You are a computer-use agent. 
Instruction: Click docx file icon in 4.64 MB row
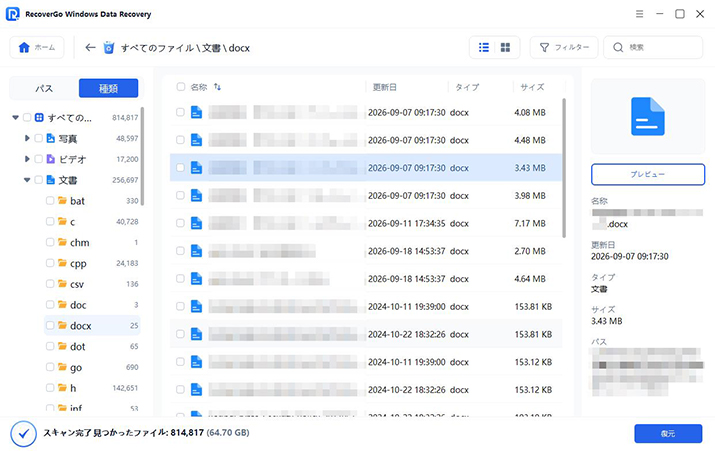click(x=197, y=279)
